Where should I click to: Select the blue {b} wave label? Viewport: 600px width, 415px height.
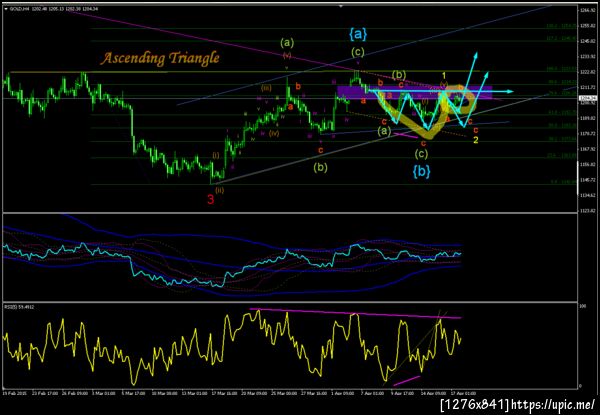421,172
